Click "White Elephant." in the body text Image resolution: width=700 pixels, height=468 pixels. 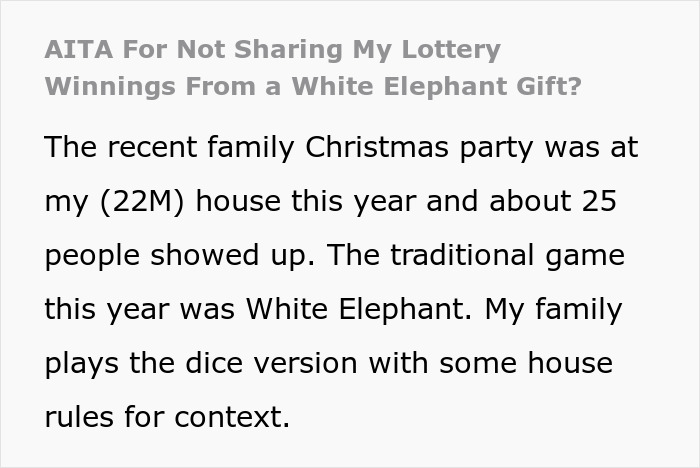tap(358, 309)
